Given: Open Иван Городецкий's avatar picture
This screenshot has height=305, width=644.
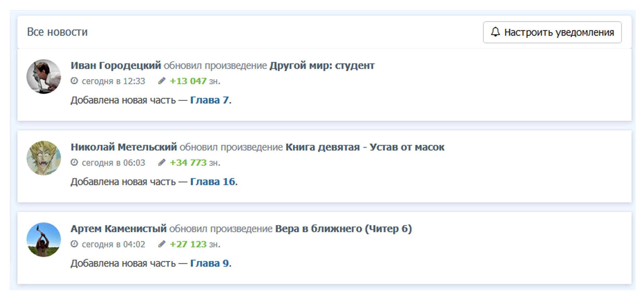Looking at the screenshot, I should pyautogui.click(x=44, y=76).
